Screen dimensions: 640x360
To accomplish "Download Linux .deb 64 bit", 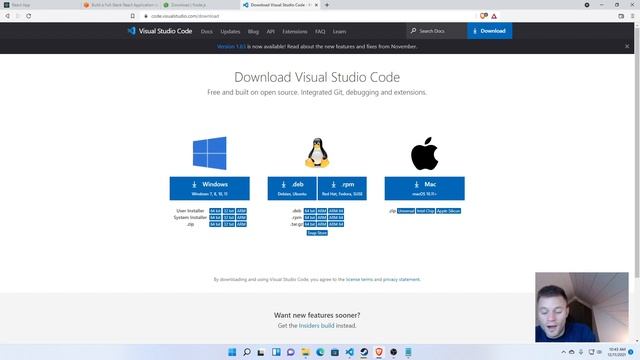I will (x=310, y=211).
